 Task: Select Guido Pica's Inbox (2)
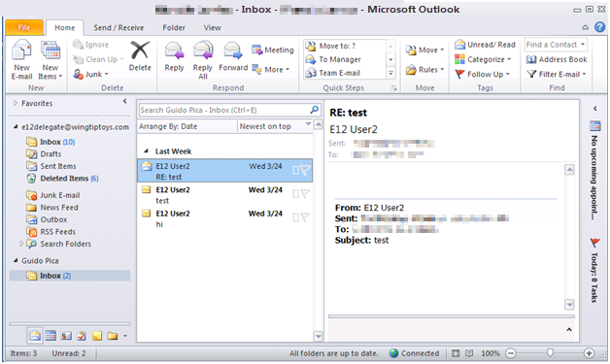pyautogui.click(x=70, y=276)
